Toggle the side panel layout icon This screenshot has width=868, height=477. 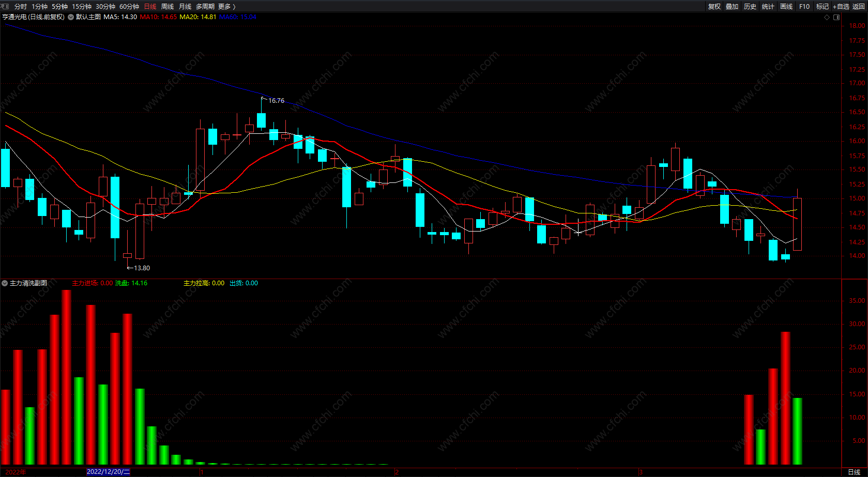pos(836,17)
